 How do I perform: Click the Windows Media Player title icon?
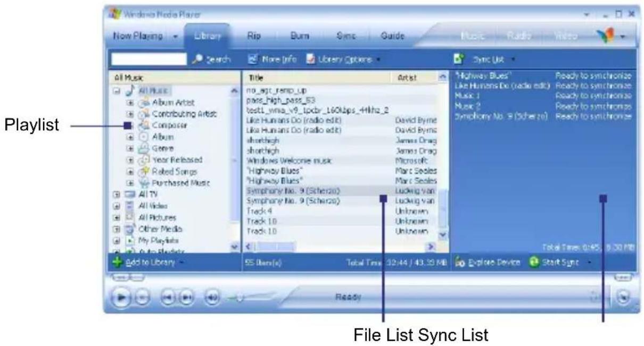[115, 14]
